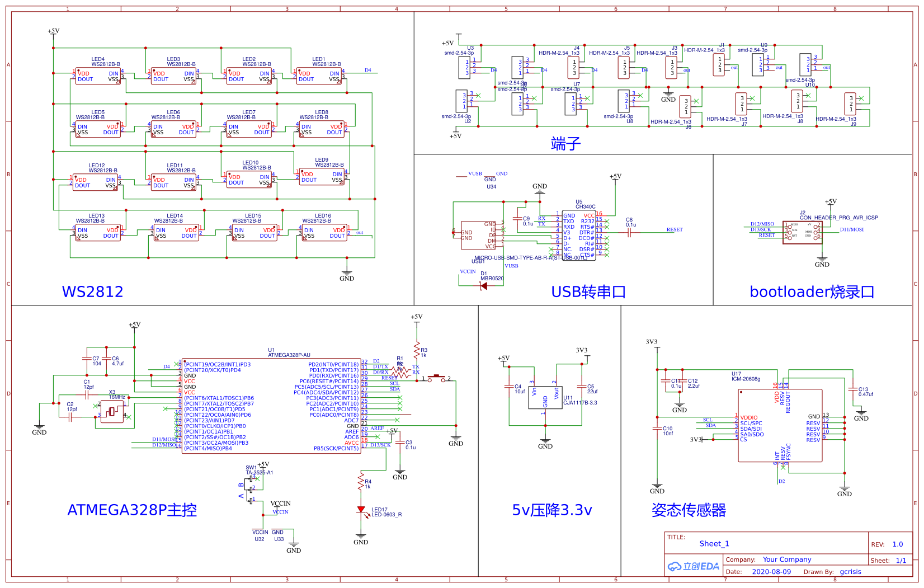Screen dimensions: 924x588
Task: Click the 'RESET' net label beside C8
Action: pyautogui.click(x=675, y=230)
